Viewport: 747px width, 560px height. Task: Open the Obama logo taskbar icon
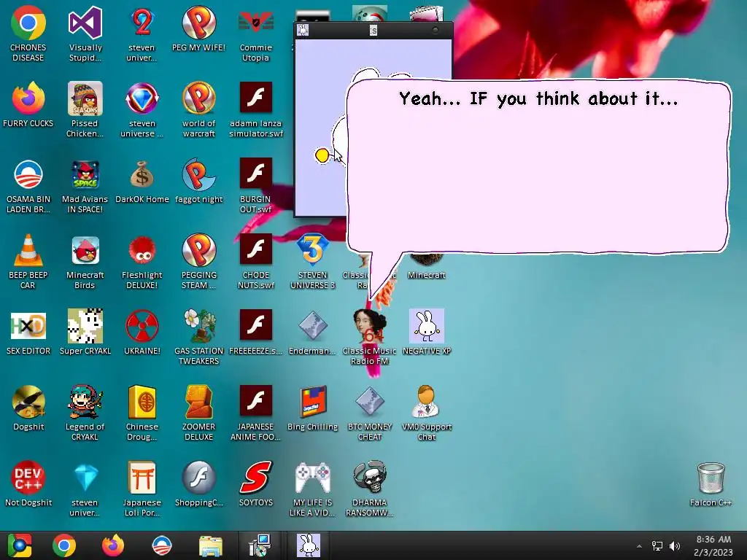pyautogui.click(x=161, y=545)
